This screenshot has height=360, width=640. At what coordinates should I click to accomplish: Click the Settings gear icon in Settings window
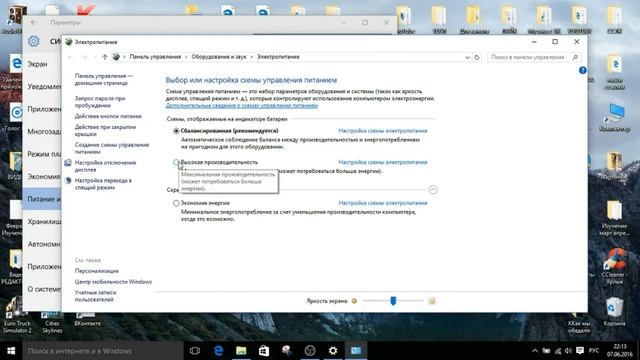click(34, 41)
